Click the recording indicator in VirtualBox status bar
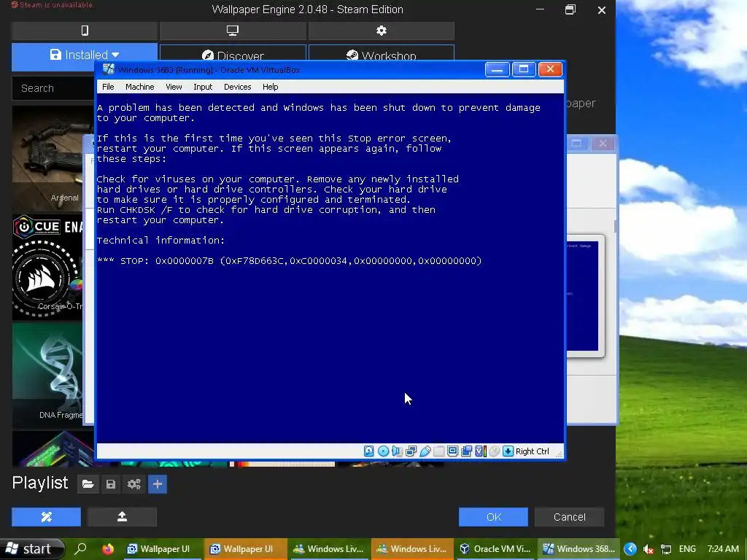The width and height of the screenshot is (747, 560). point(466,451)
